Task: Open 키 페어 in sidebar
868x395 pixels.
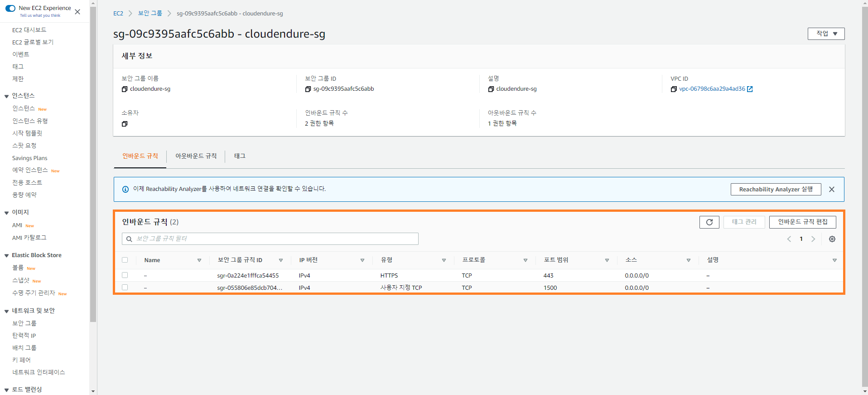Action: [21, 360]
